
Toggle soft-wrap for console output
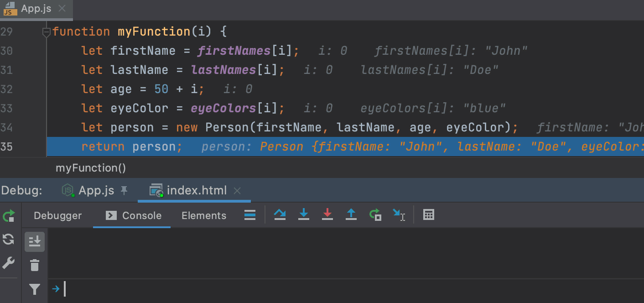(35, 241)
